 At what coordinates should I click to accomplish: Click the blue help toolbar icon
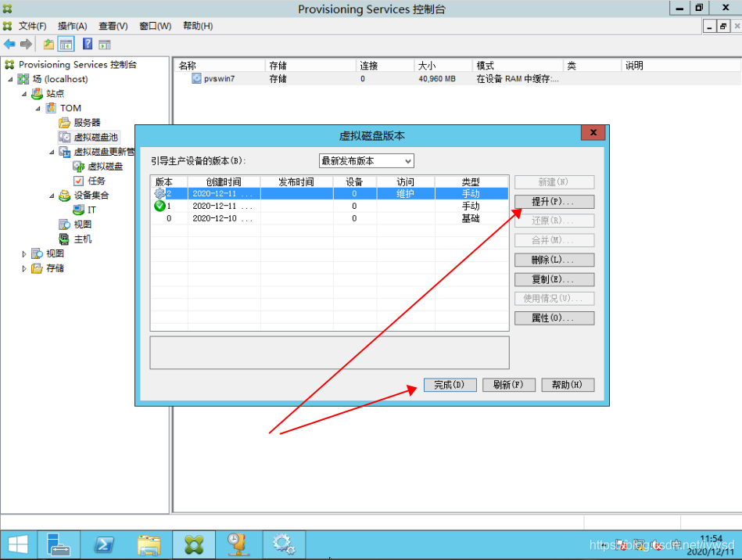pos(87,44)
